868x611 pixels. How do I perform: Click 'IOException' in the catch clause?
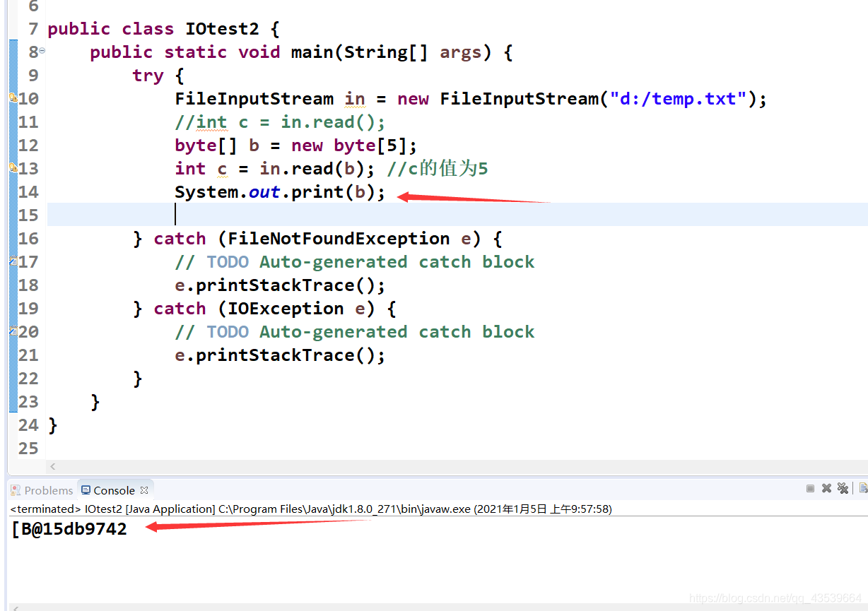point(286,309)
